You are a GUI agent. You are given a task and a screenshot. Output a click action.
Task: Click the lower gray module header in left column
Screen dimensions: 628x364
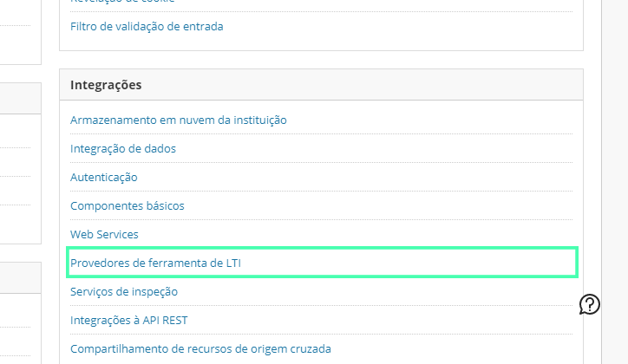pos(21,278)
